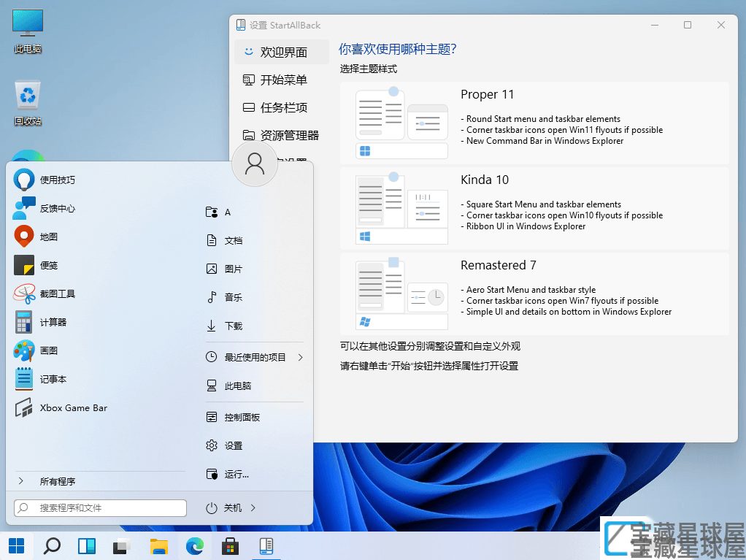This screenshot has height=560, width=746.
Task: Switch to 开始菜单 settings tab
Action: point(282,80)
